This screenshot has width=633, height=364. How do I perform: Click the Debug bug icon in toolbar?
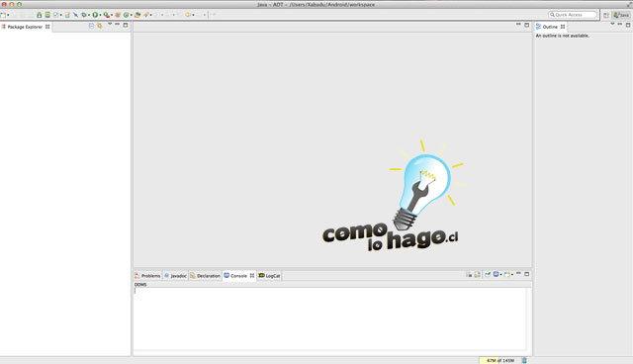84,15
